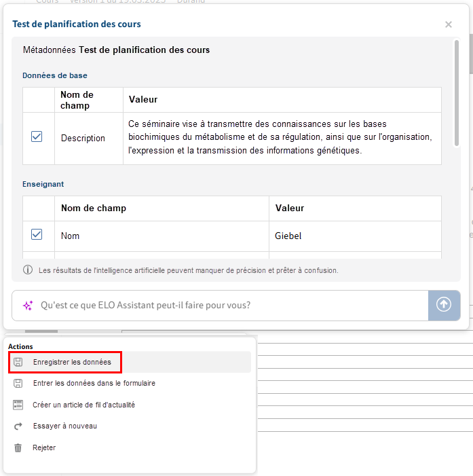The height and width of the screenshot is (476, 473).
Task: Click the retry arrow icon
Action: (x=18, y=426)
